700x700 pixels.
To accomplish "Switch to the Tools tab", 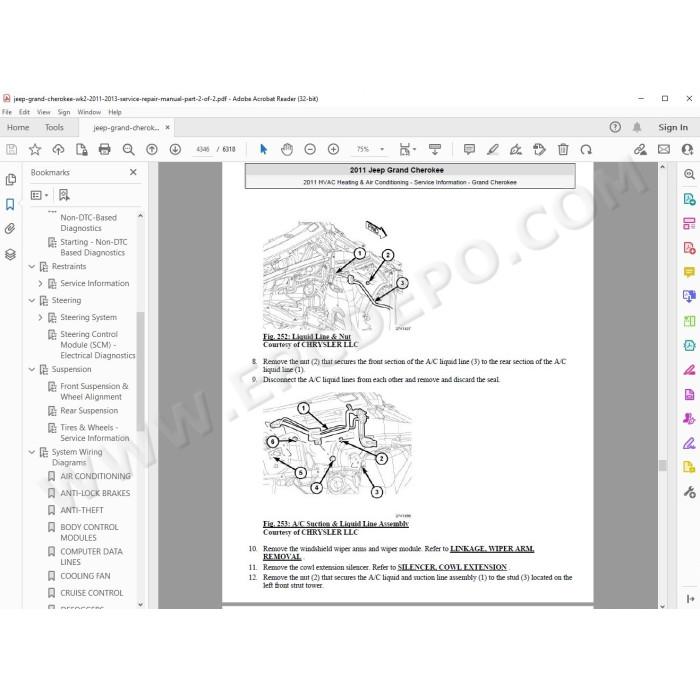I will click(54, 127).
